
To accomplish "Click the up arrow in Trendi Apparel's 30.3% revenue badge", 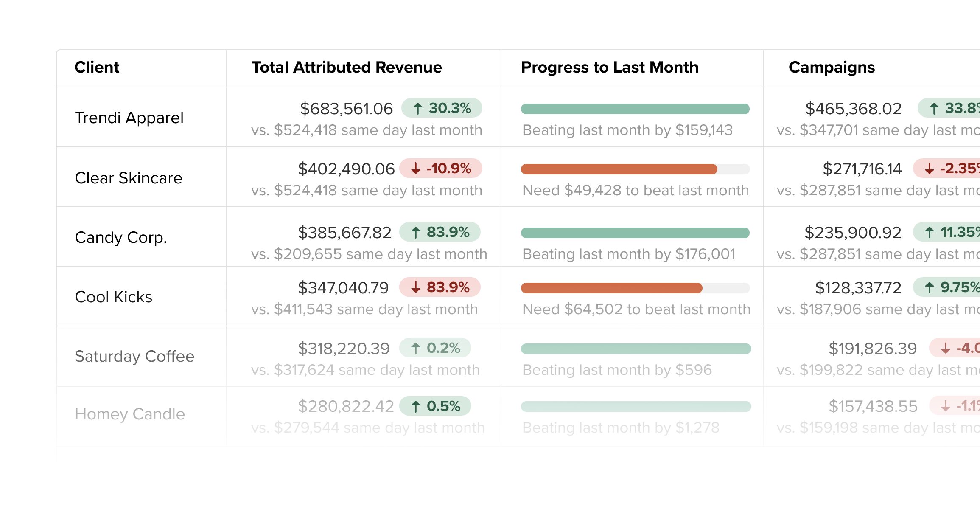I will point(417,109).
